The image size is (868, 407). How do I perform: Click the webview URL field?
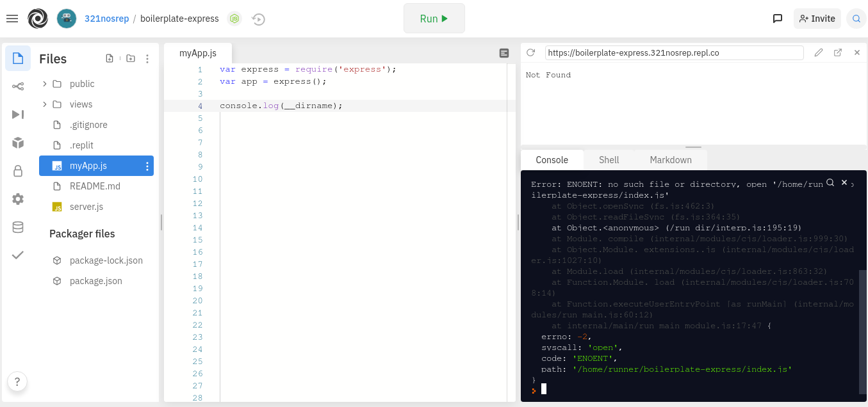674,52
